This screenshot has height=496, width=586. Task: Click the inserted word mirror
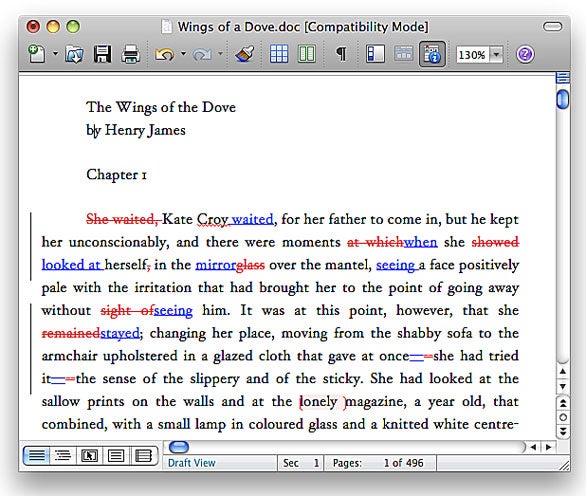click(x=216, y=265)
